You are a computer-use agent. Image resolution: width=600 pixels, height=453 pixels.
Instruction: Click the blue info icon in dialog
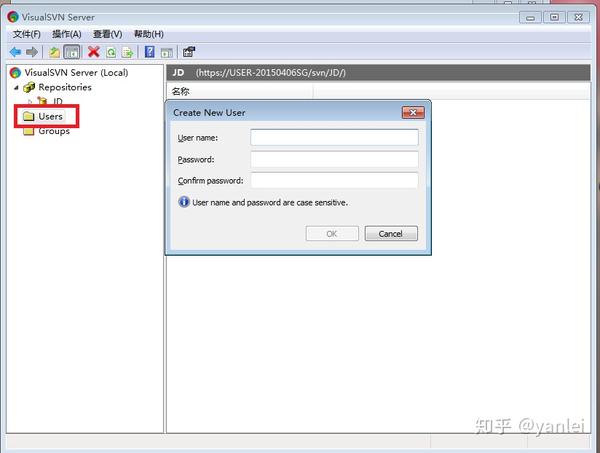pos(184,202)
